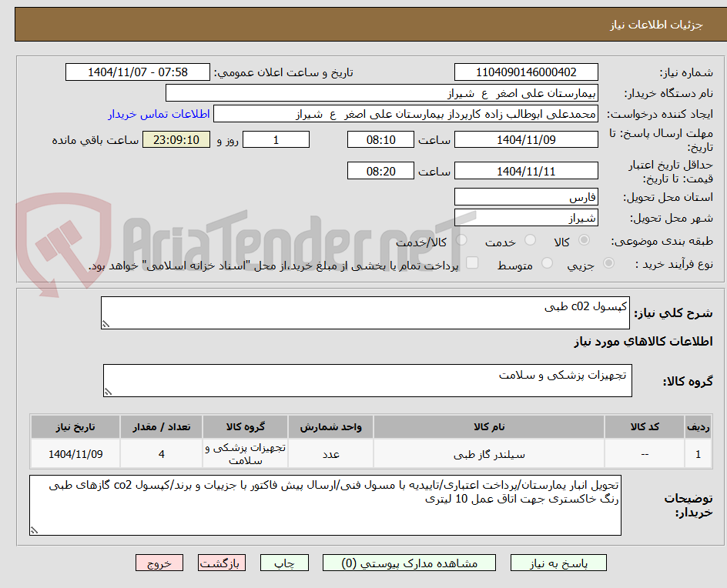Click the response deadline date 1404/11/09 field
The image size is (727, 588).
(x=526, y=139)
